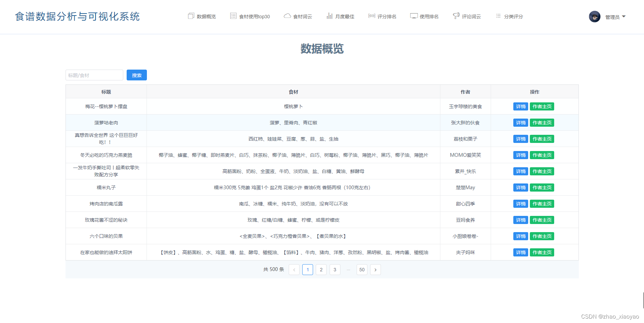Open the 评分排名 menu item
Screen dimensions: 644x323
[x=382, y=16]
